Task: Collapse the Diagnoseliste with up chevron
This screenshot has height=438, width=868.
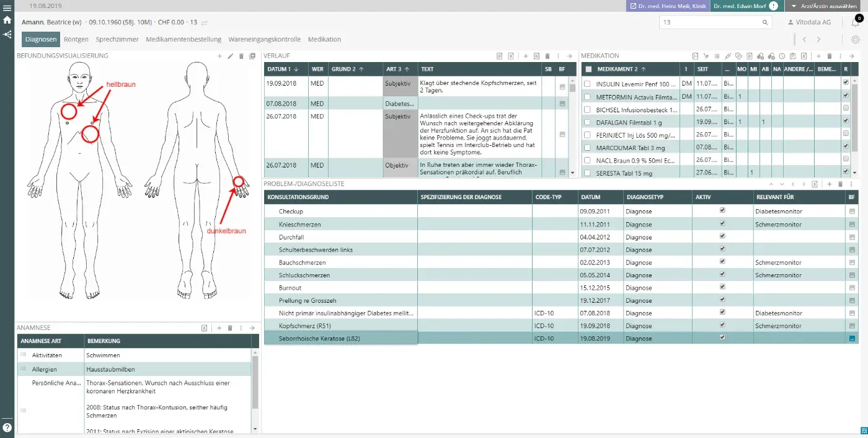Action: click(771, 184)
